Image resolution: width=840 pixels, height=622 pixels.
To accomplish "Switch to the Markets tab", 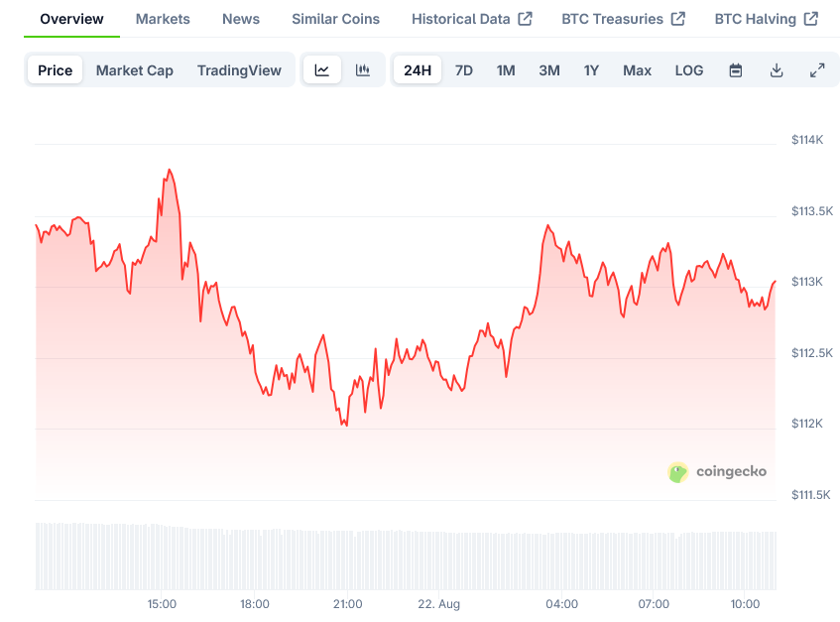I will 163,19.
